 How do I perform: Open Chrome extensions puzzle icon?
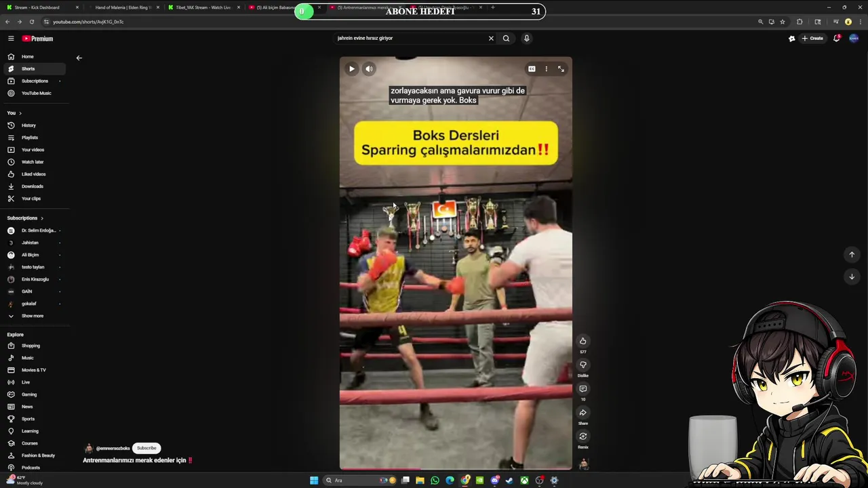point(800,22)
